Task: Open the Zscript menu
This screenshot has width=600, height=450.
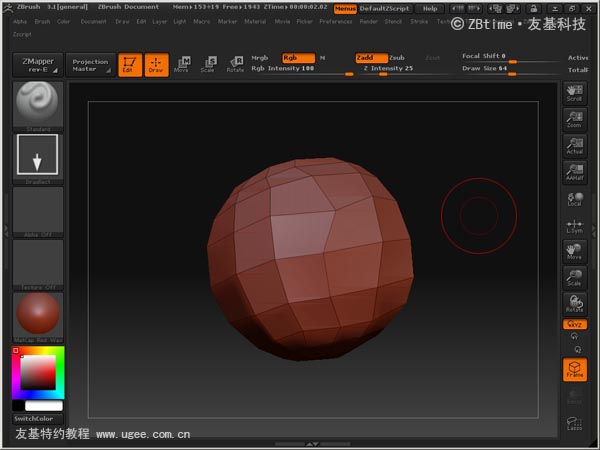Action: (22, 34)
